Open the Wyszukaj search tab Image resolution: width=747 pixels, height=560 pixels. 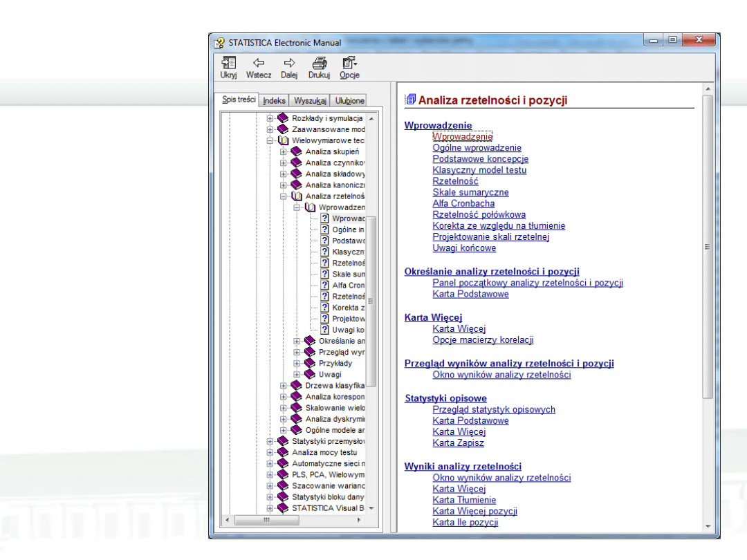click(x=310, y=101)
